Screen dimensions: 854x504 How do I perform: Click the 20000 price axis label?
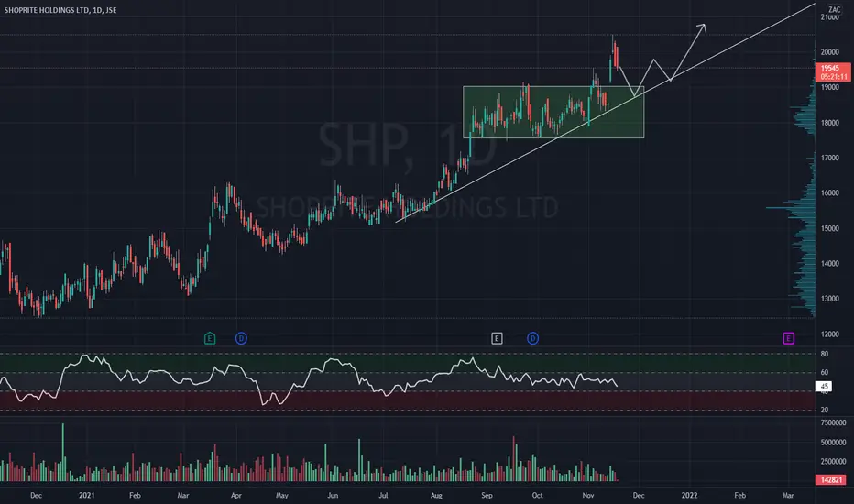(x=830, y=52)
